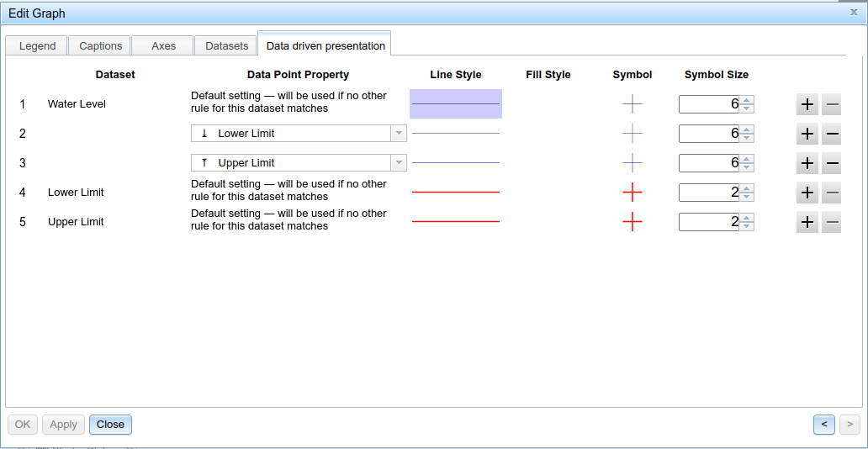The width and height of the screenshot is (868, 449).
Task: Add a rule for Lower Limit dataset row 4
Action: point(807,193)
